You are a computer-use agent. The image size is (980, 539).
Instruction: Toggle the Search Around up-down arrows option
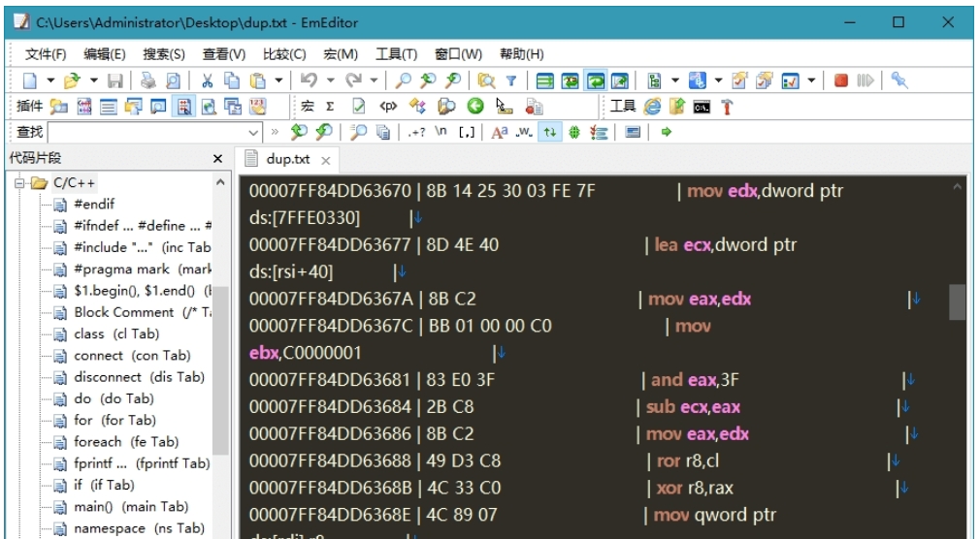coord(549,132)
